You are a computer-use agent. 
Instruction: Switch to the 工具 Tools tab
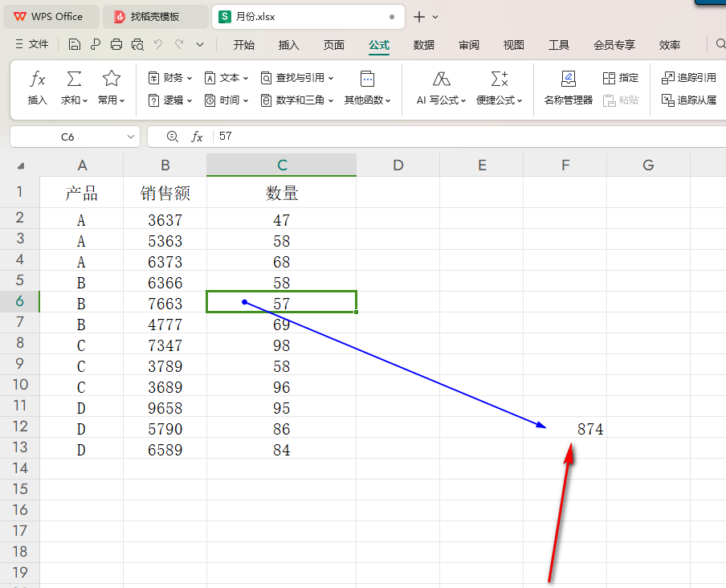pos(559,45)
